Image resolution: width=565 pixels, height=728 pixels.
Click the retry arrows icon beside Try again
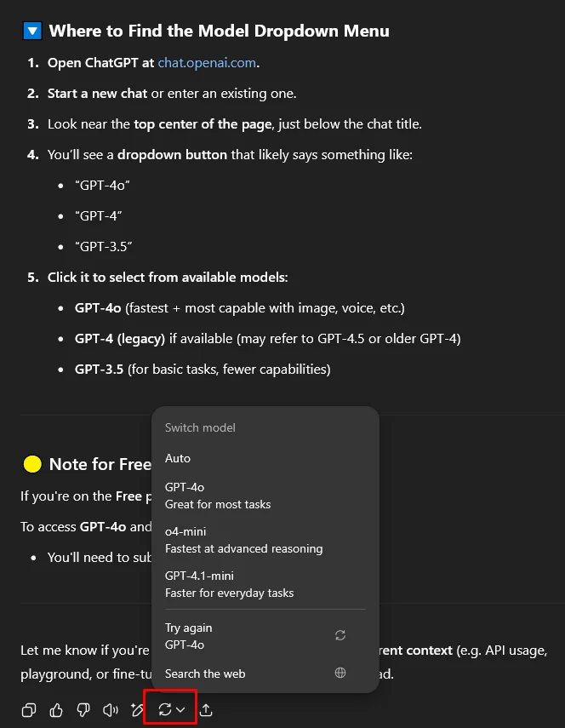pyautogui.click(x=340, y=635)
